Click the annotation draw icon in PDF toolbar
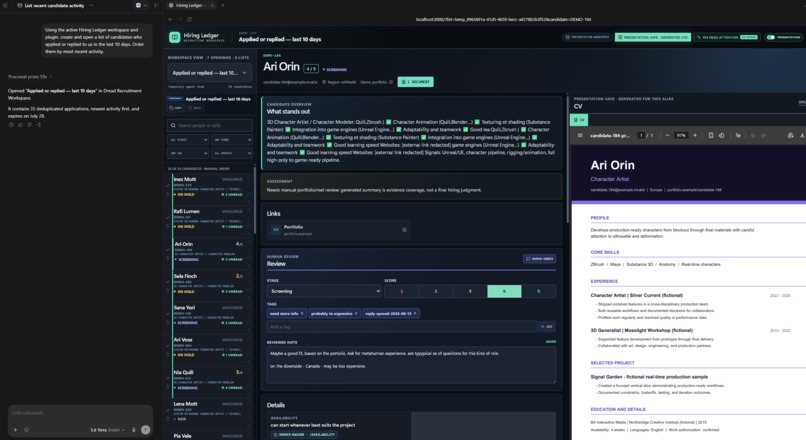Viewport: 806px width, 440px height. pyautogui.click(x=738, y=135)
